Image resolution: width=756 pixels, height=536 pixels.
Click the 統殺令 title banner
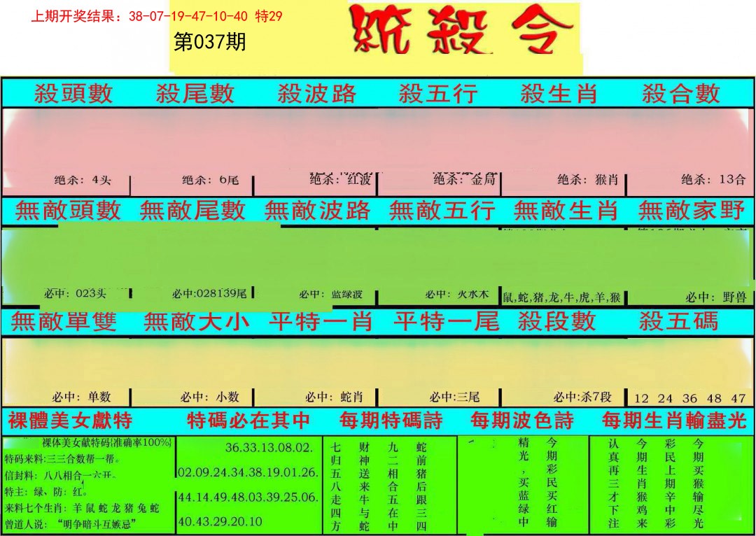point(463,31)
